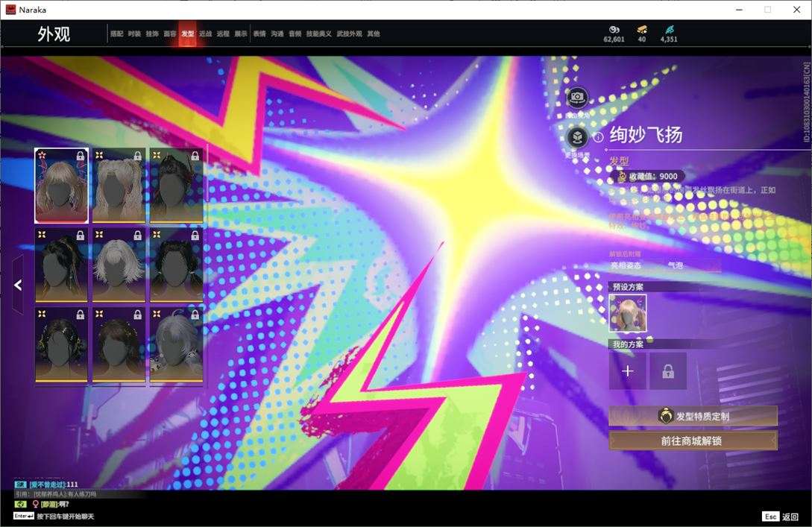This screenshot has height=527, width=812.
Task: Click the Naraka app icon in the title bar
Action: point(10,10)
